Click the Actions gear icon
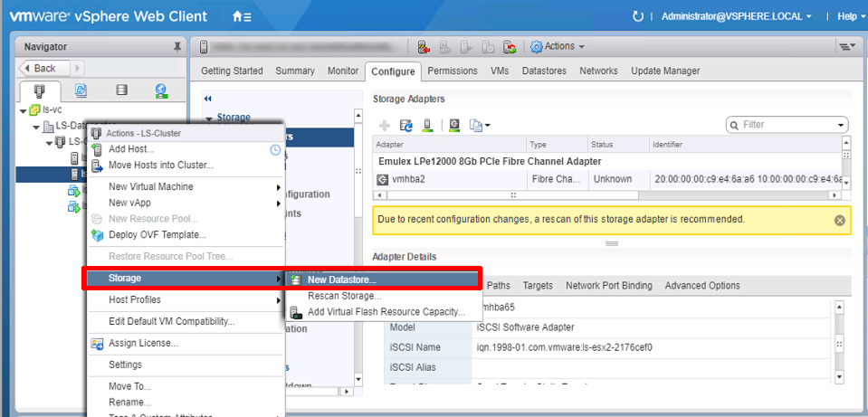Image resolution: width=868 pixels, height=417 pixels. tap(536, 46)
